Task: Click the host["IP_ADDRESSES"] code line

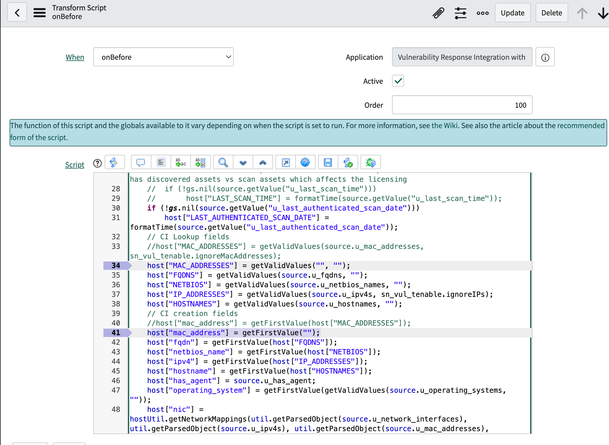Action: click(x=320, y=294)
